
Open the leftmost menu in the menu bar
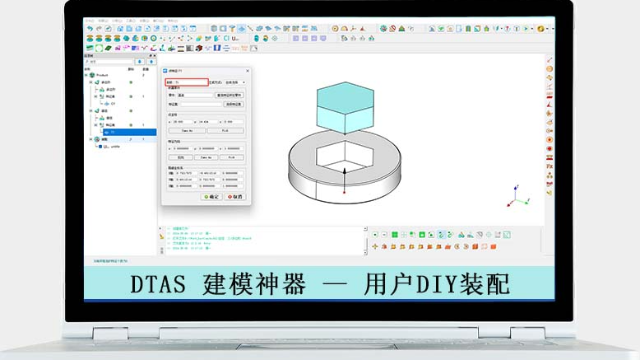tap(89, 20)
